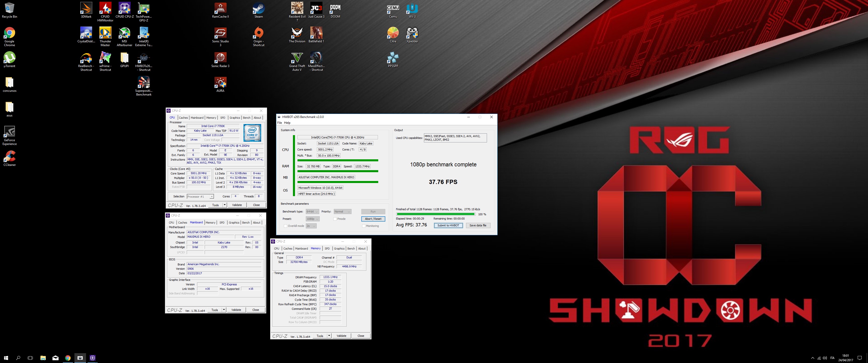
Task: Expand Tools arrow in Mainboard window
Action: (224, 310)
